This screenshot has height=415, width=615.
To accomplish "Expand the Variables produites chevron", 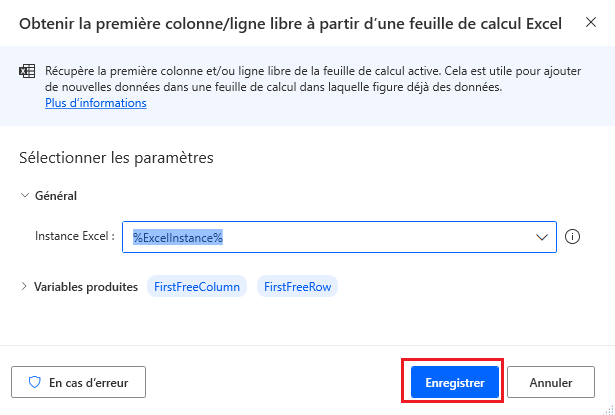I will pos(24,287).
